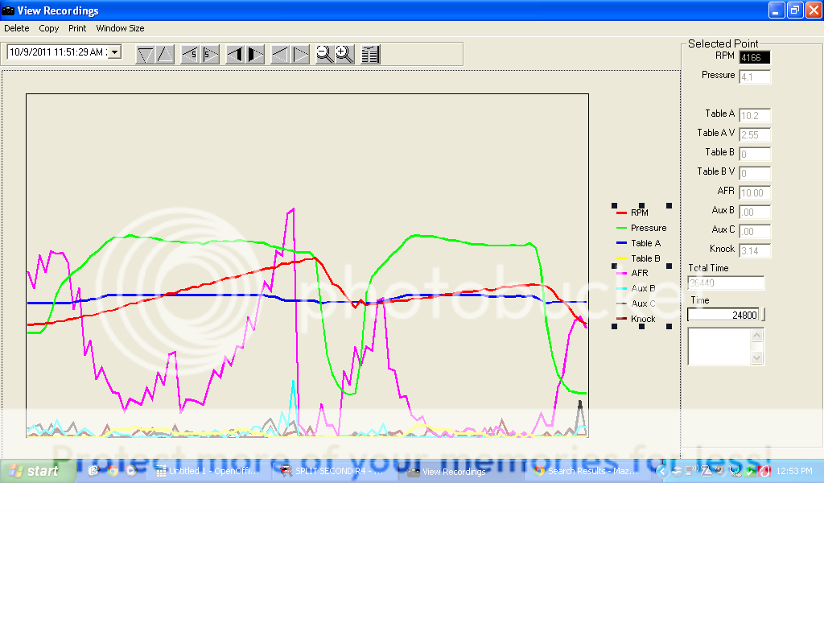The height and width of the screenshot is (644, 824).
Task: Step forward 5 with right arrow button
Action: [209, 55]
